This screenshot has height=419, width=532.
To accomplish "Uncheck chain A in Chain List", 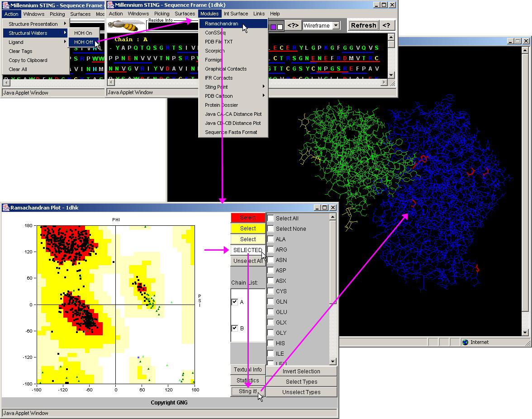I will pyautogui.click(x=234, y=302).
